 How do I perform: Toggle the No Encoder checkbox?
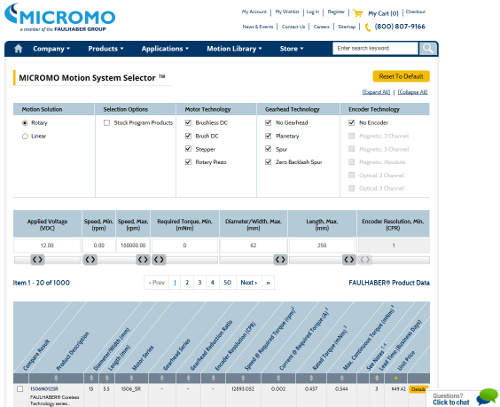(x=351, y=123)
